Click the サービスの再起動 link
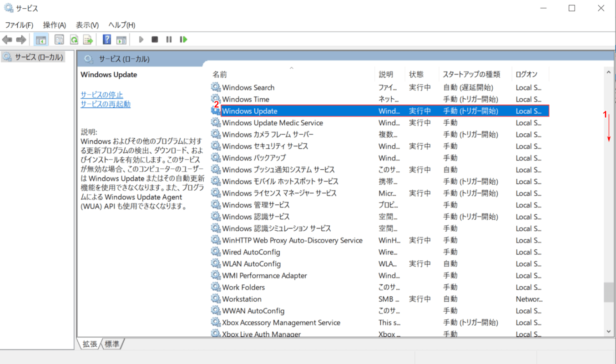This screenshot has height=364, width=616. coord(105,104)
